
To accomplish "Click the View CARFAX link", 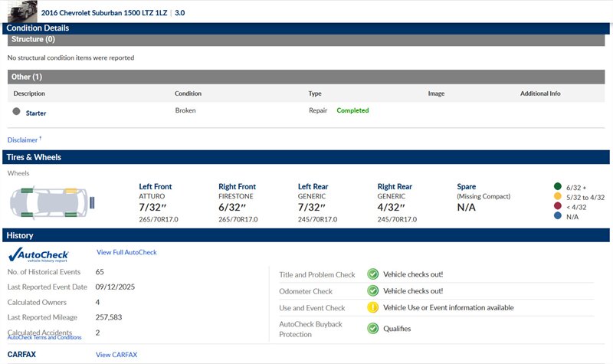I will point(116,355).
